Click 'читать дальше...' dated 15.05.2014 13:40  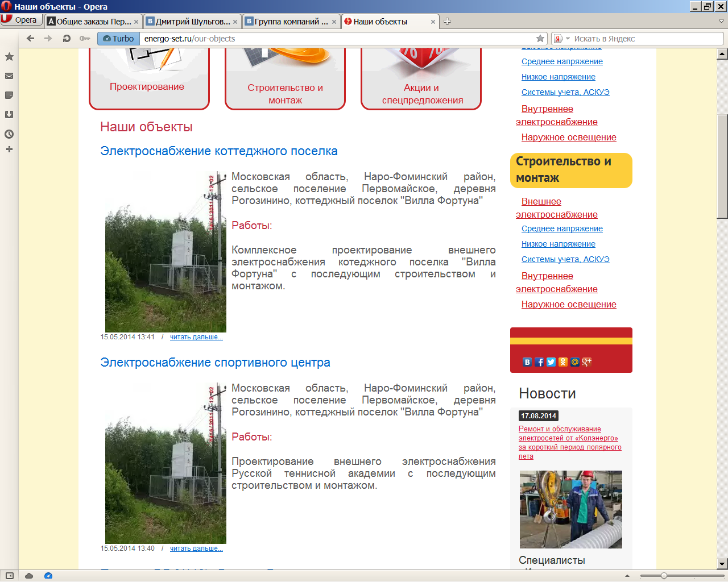click(x=196, y=548)
